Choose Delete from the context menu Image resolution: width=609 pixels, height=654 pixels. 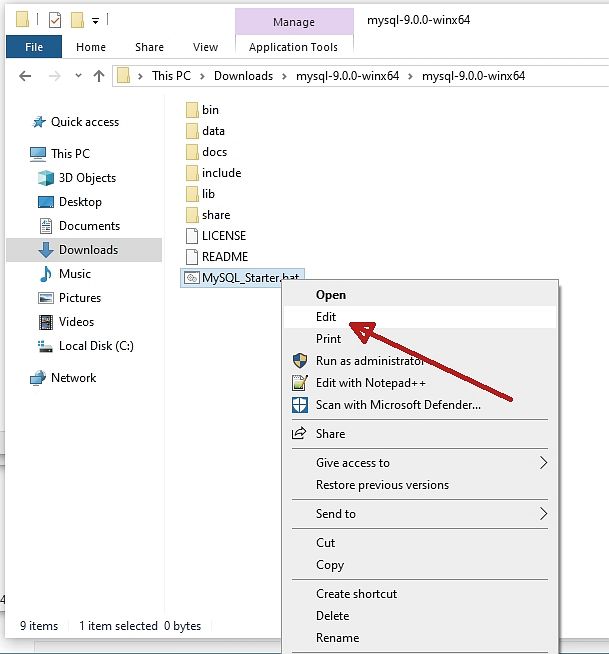[x=420, y=616]
